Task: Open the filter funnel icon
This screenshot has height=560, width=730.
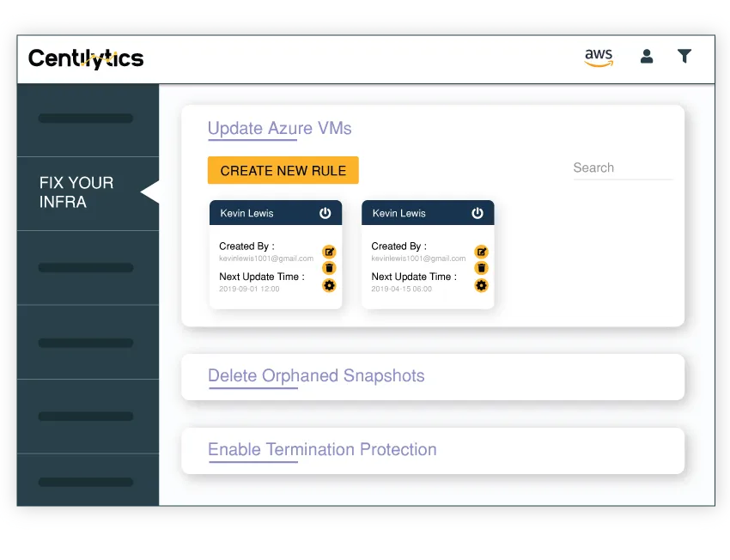Action: coord(684,57)
